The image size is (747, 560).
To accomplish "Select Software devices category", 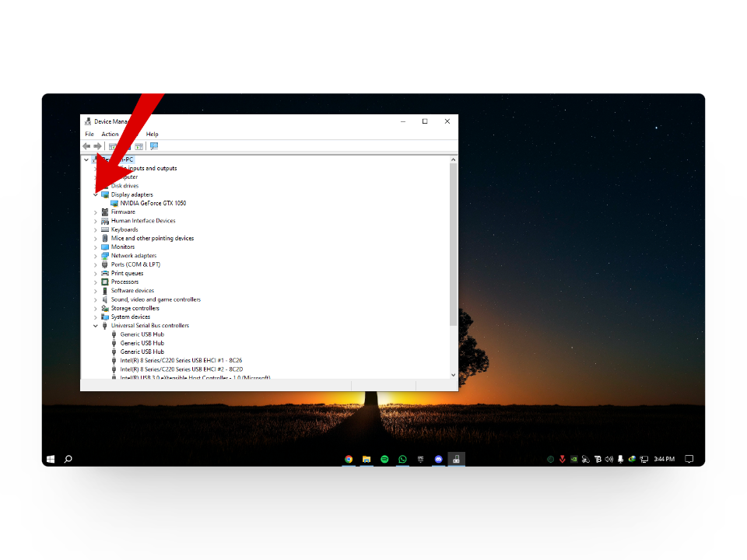I will (132, 290).
